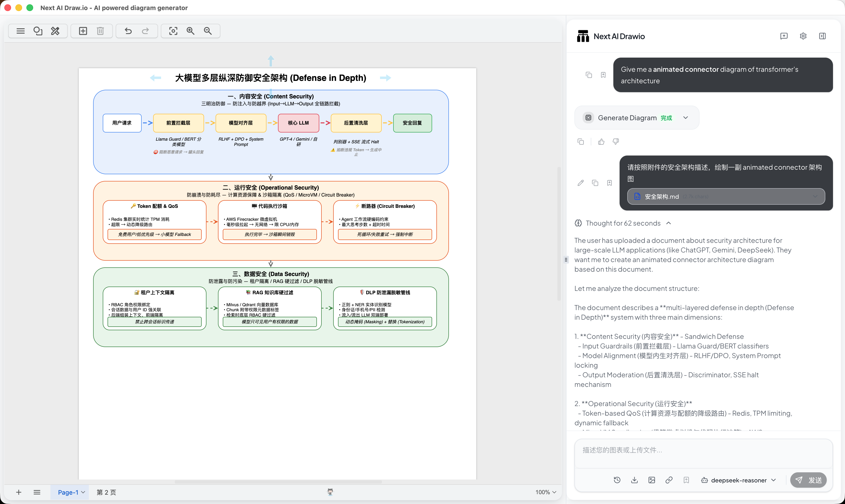Switch to the 第 2 页 page tab
Image resolution: width=845 pixels, height=504 pixels.
coord(106,492)
